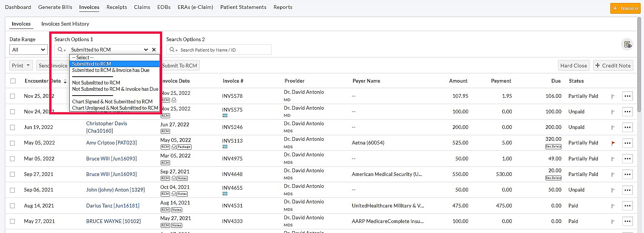Focus the Search Patient by Name / ID field
Image resolution: width=644 pixels, height=233 pixels.
(224, 50)
